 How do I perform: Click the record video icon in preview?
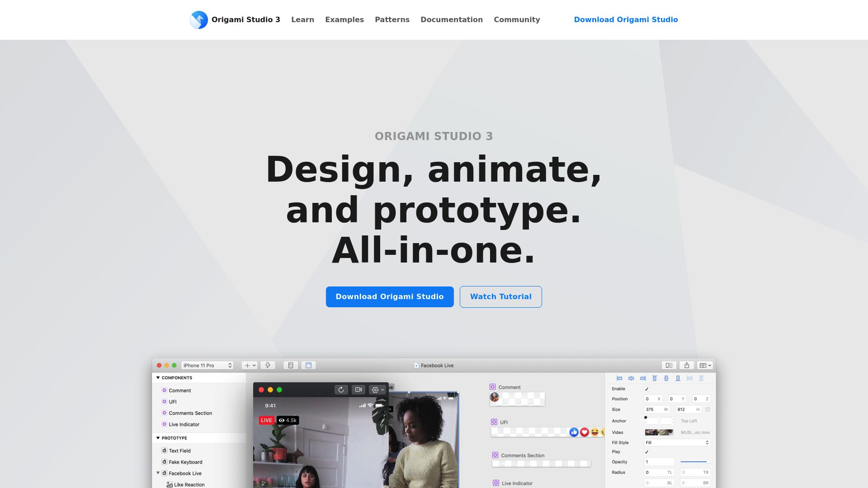coord(359,389)
